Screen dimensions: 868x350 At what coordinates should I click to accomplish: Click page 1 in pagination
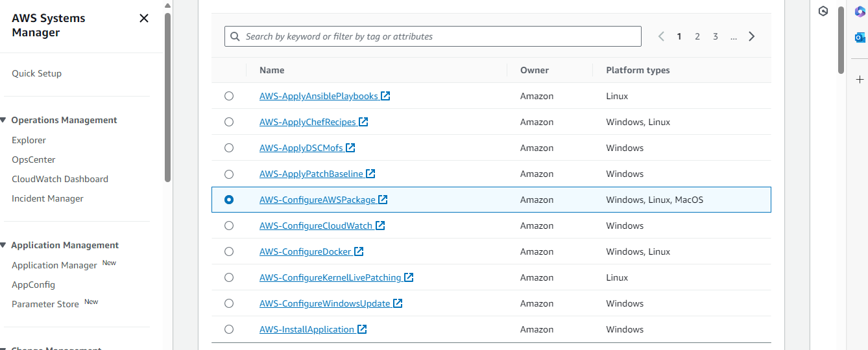[x=679, y=36]
